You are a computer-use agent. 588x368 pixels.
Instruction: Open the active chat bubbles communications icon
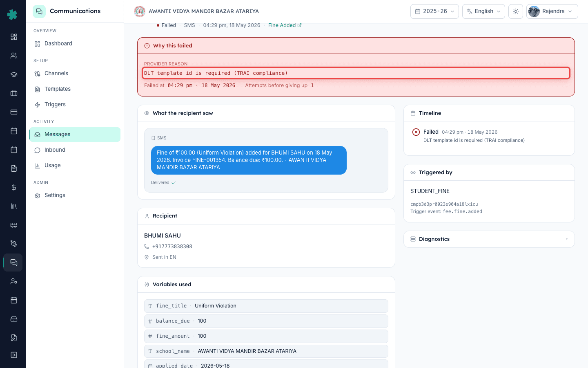click(x=14, y=263)
